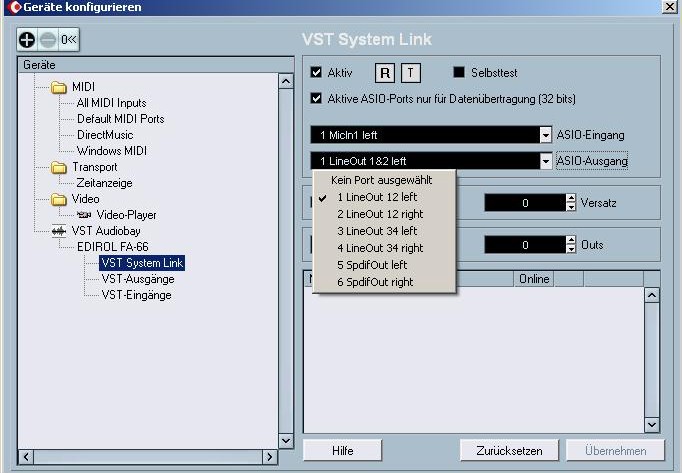The image size is (682, 473).
Task: Select 1 LineOut 12 left option
Action: [x=384, y=197]
